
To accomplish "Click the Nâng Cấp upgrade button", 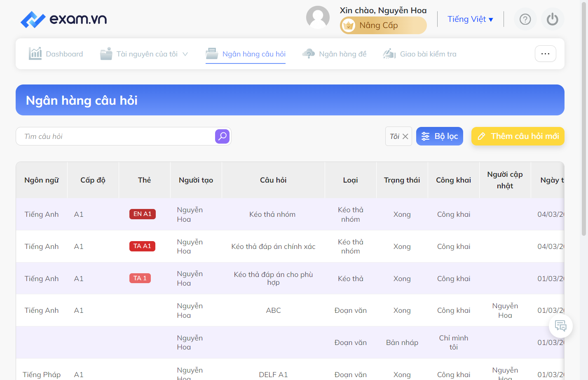I will pyautogui.click(x=383, y=26).
